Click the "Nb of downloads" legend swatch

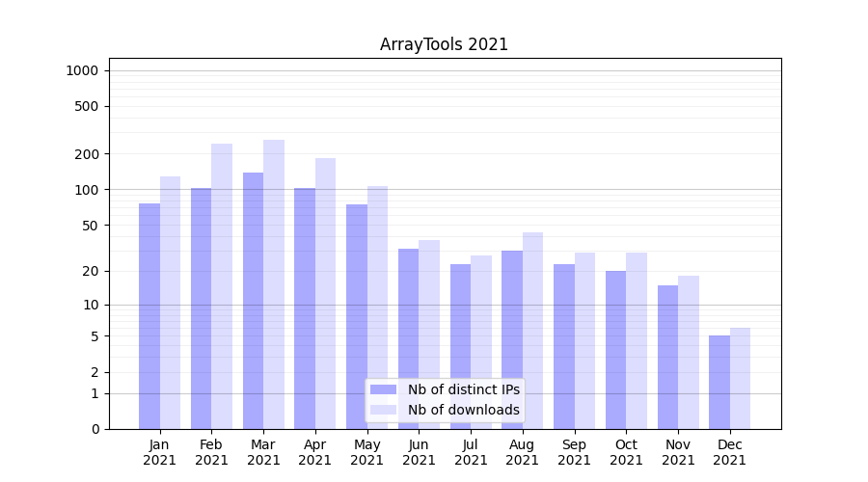[383, 410]
